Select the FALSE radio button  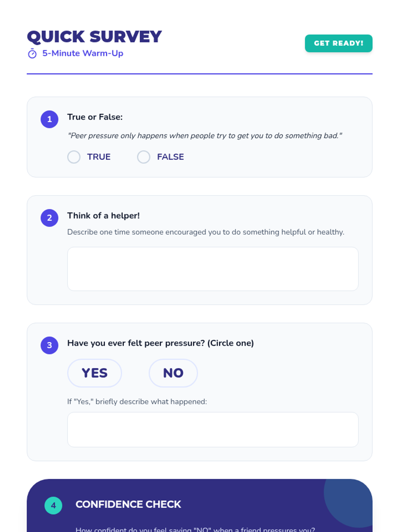144,157
